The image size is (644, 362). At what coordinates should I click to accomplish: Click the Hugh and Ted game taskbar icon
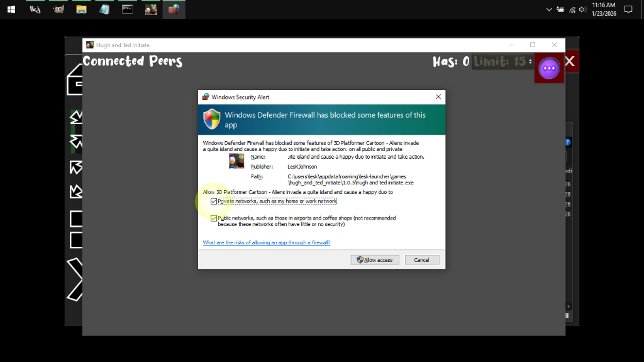click(150, 9)
